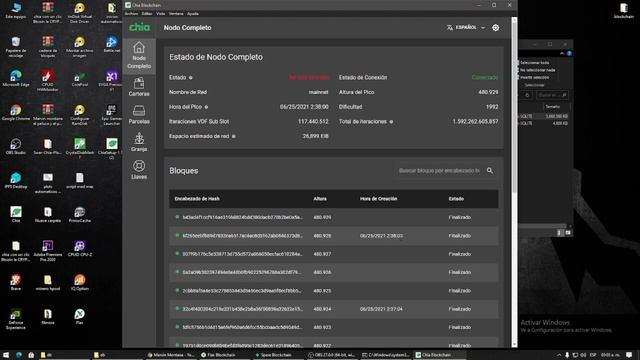This screenshot has width=640, height=360.
Task: Open Carteras wallets section in sidebar
Action: (139, 87)
